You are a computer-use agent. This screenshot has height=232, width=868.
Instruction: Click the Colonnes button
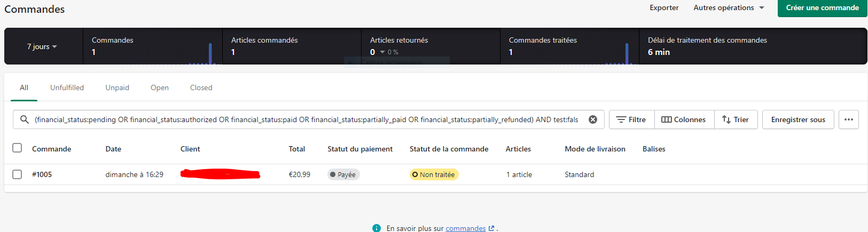(x=684, y=119)
